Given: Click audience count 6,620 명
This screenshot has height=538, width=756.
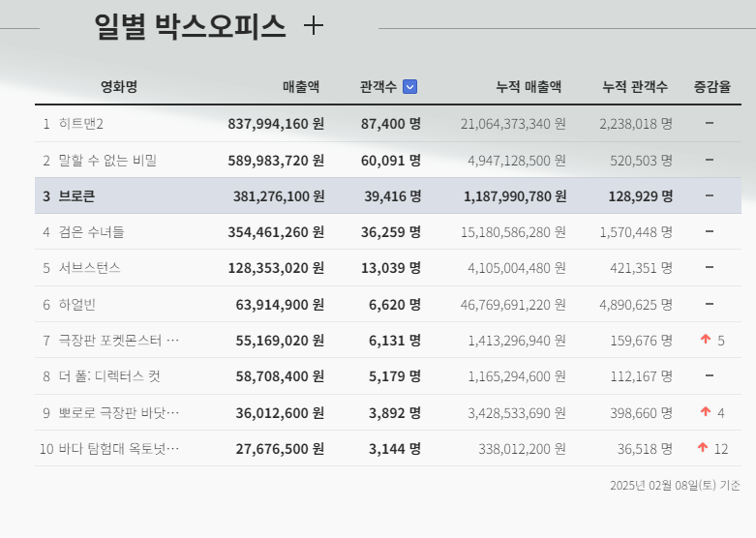Looking at the screenshot, I should point(395,305).
